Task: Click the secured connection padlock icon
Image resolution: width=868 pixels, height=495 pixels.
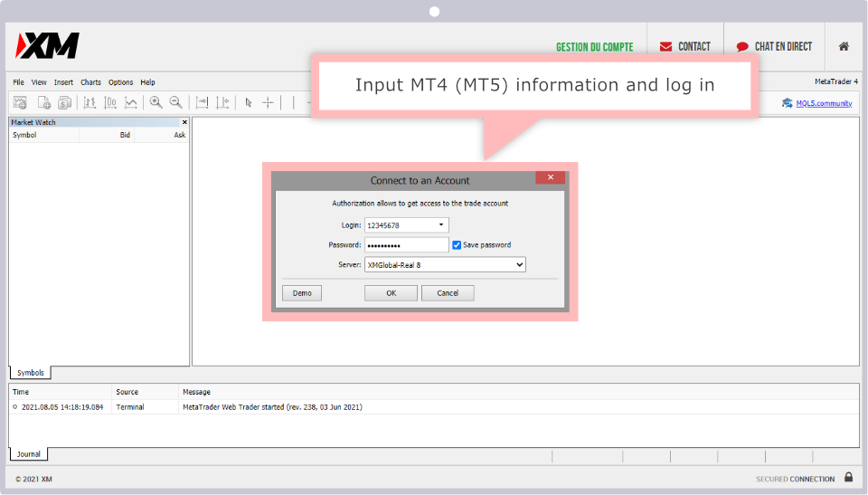Action: (x=849, y=477)
